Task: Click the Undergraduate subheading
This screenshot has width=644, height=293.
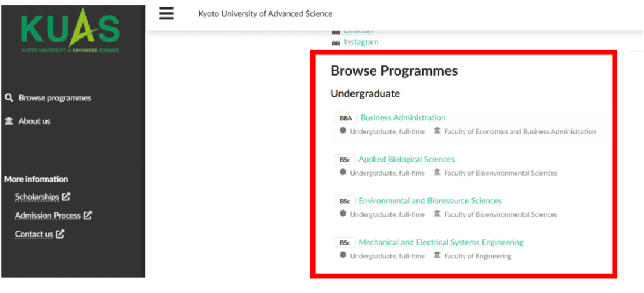Action: coord(366,94)
